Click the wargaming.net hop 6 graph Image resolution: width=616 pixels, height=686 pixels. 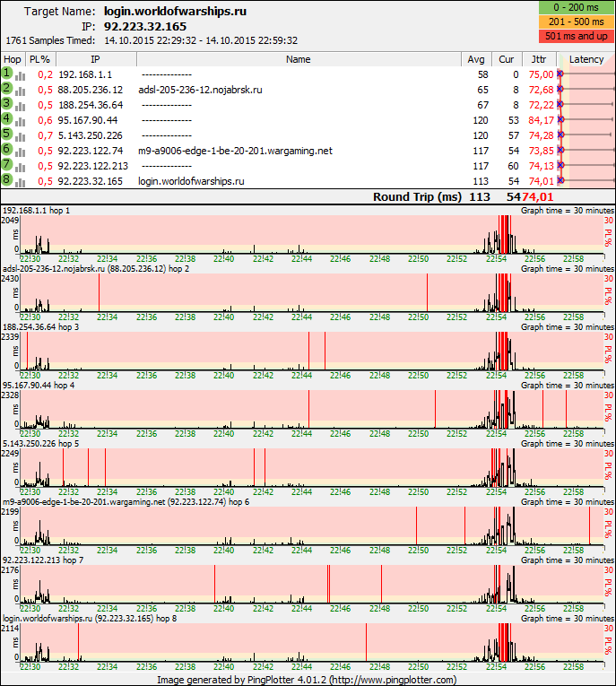coord(312,525)
